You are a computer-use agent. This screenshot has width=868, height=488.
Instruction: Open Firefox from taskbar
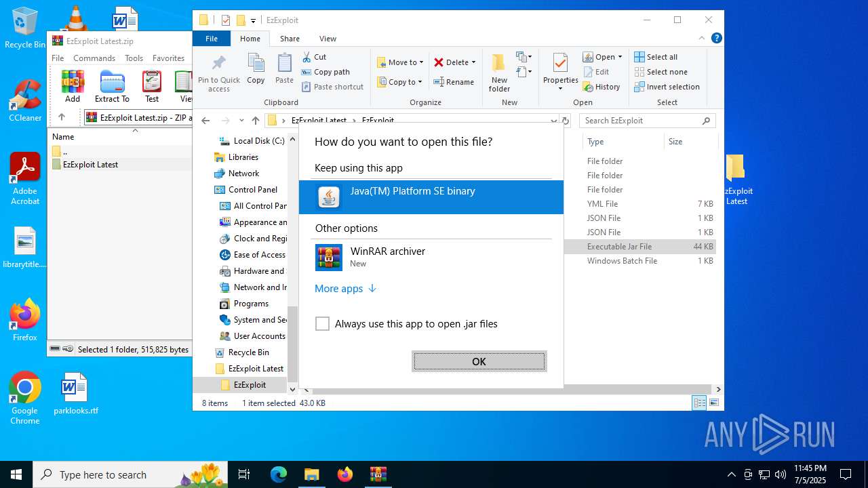click(x=344, y=474)
